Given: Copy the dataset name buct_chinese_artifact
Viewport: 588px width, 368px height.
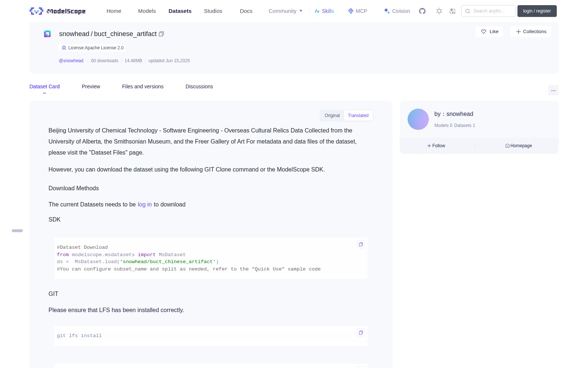Looking at the screenshot, I should 161,34.
